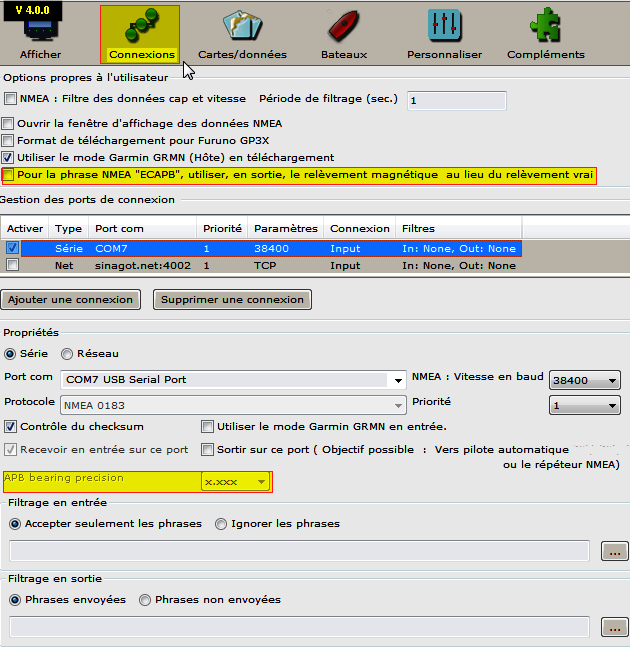Click Supprimer une connexion button
The width and height of the screenshot is (630, 648).
point(233,299)
